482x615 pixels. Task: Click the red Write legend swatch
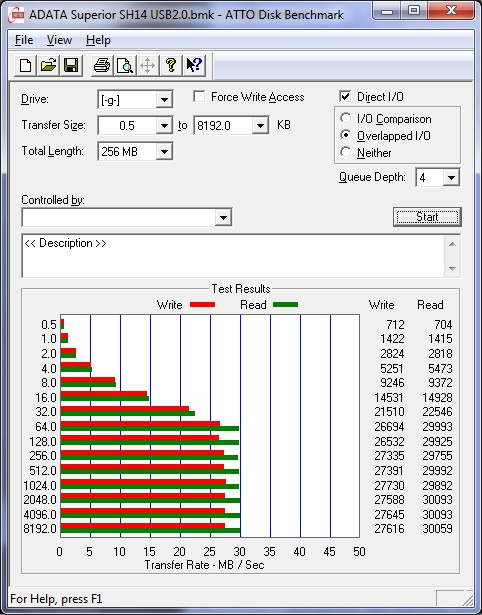pyautogui.click(x=202, y=304)
